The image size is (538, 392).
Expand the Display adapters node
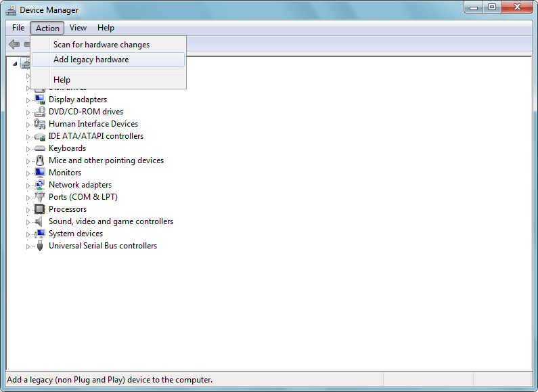[x=28, y=100]
